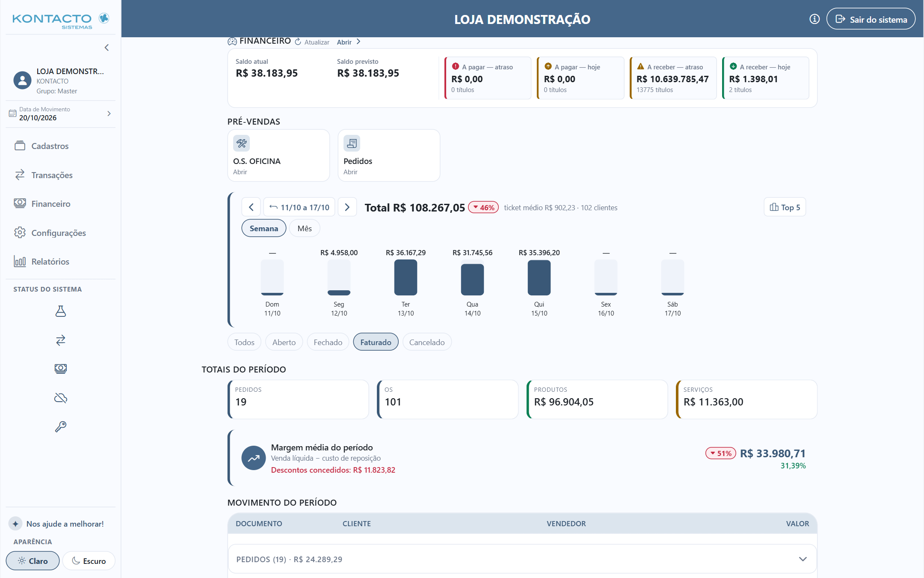
Task: Open the Transações menu
Action: [x=60, y=175]
